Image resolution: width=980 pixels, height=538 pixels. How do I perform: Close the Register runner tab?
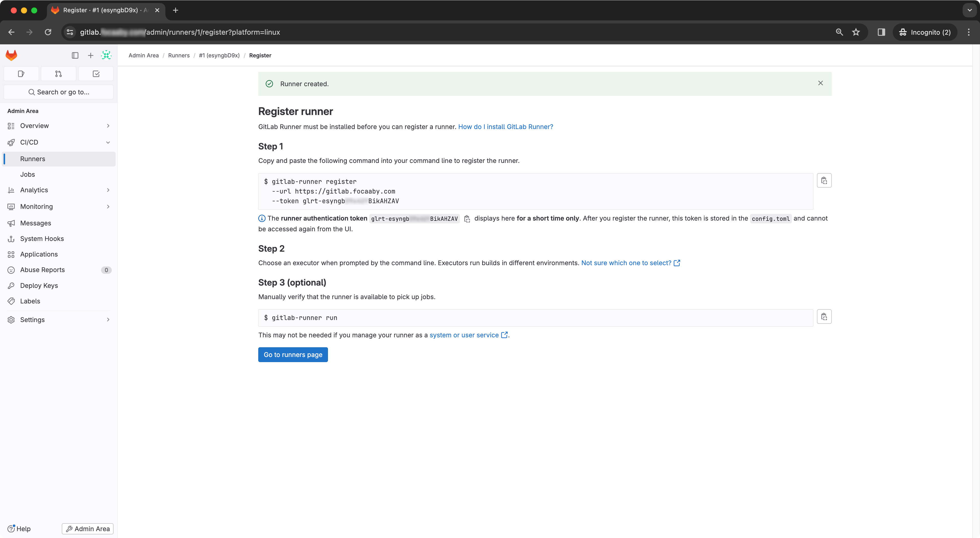click(157, 10)
